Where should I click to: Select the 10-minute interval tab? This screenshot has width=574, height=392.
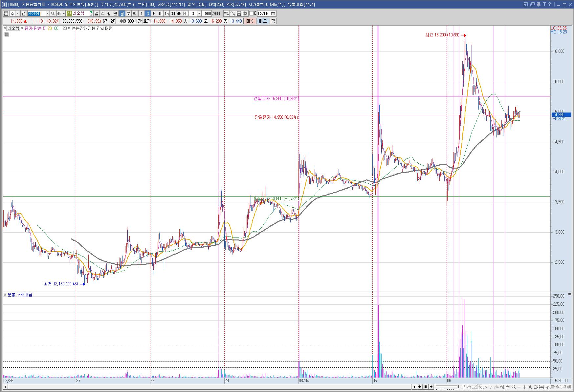point(160,13)
